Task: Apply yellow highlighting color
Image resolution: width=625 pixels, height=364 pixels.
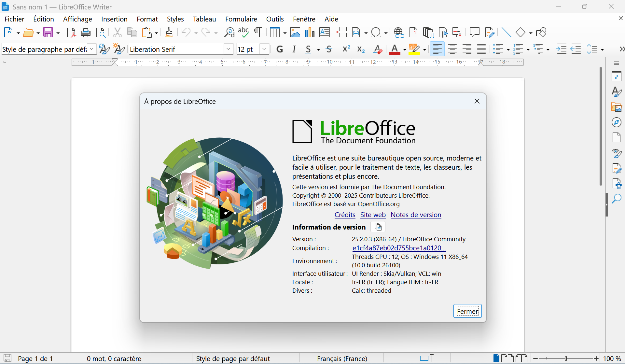Action: pyautogui.click(x=414, y=49)
